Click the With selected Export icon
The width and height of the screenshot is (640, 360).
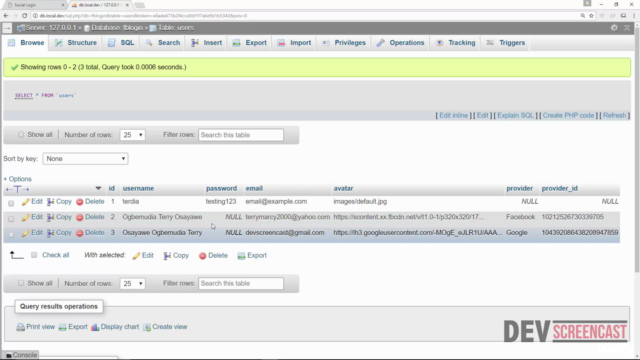[241, 256]
